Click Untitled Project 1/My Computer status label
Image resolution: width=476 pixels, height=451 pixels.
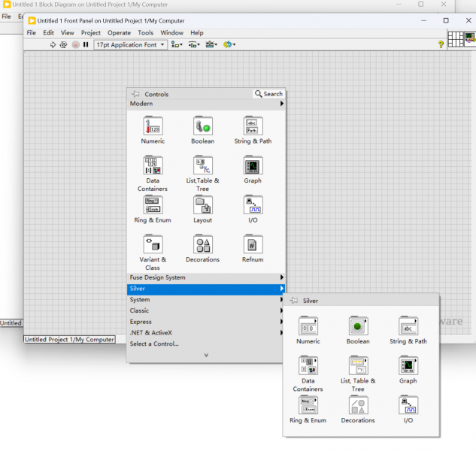69,339
